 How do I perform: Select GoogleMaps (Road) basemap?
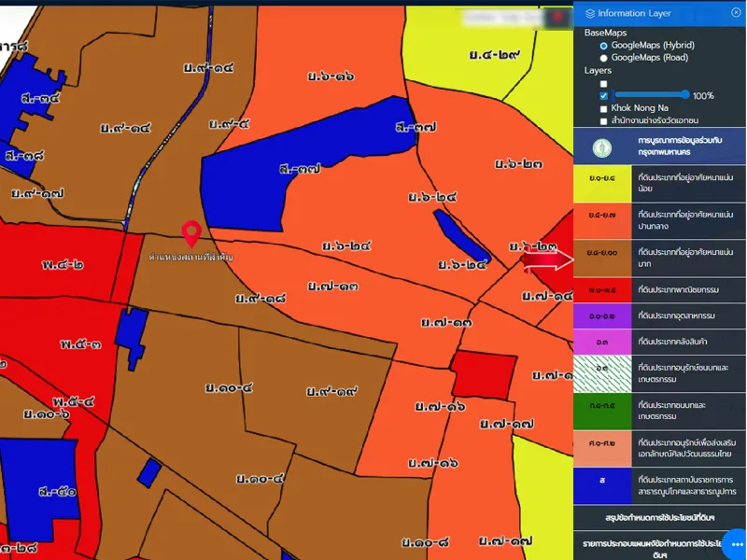point(604,58)
